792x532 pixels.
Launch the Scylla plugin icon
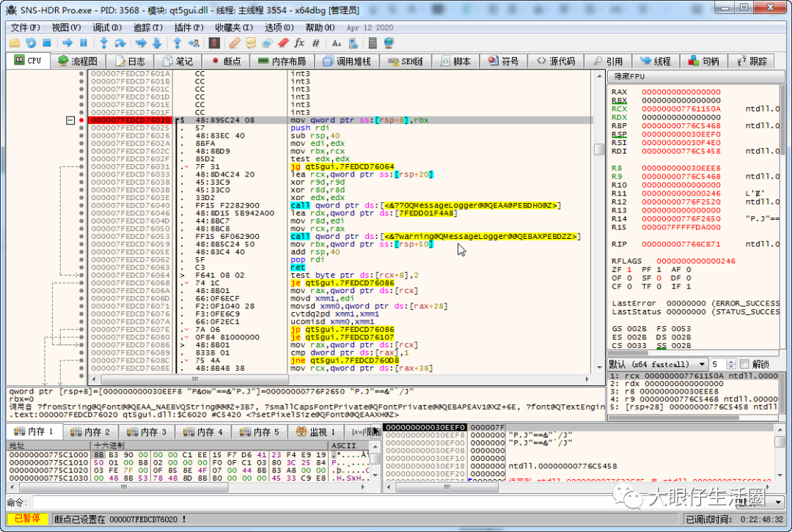click(213, 43)
